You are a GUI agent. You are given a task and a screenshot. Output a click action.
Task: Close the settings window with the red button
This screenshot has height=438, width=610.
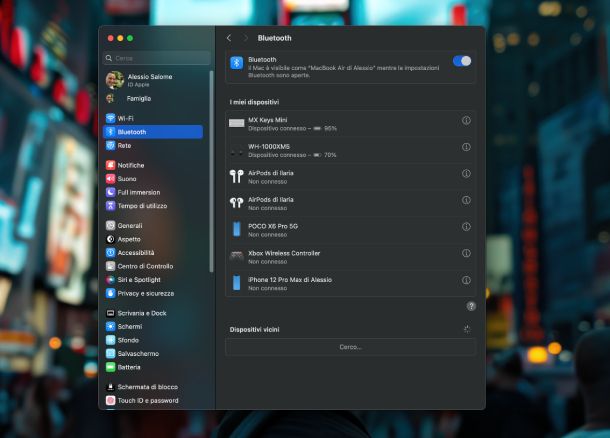pyautogui.click(x=110, y=38)
